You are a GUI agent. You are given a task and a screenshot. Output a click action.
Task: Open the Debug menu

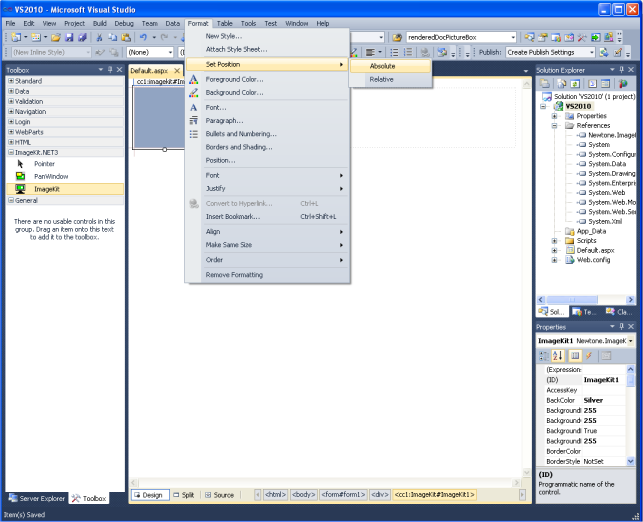pos(124,23)
